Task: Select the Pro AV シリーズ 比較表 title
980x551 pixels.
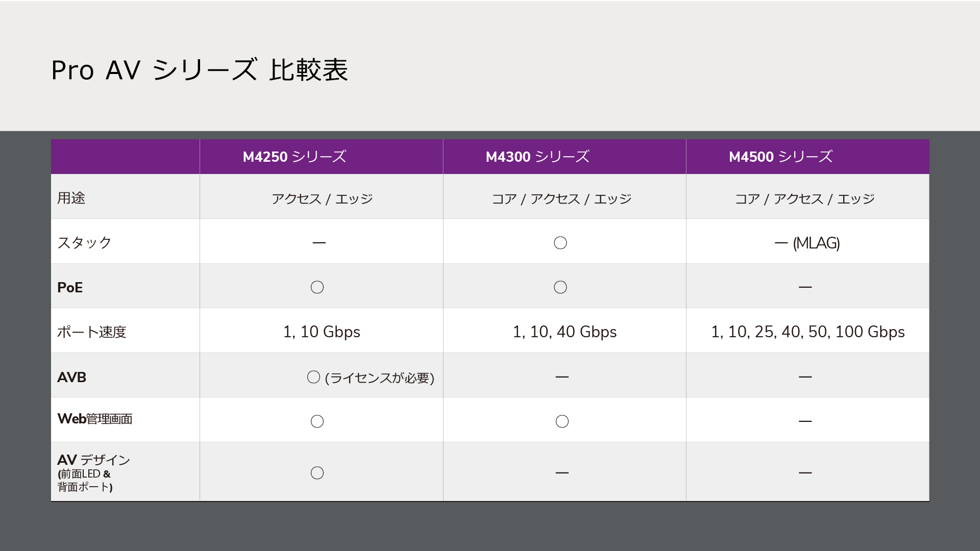Action: 200,70
